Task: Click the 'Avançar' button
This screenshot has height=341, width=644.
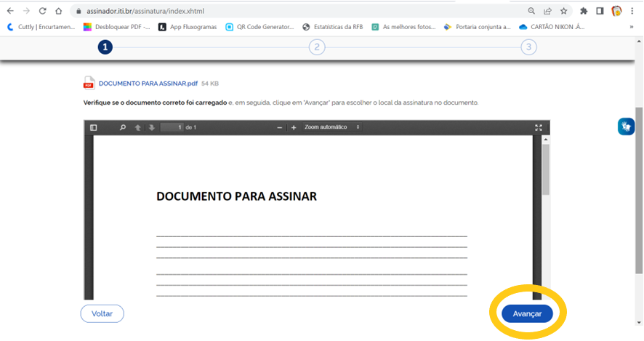Action: tap(527, 313)
